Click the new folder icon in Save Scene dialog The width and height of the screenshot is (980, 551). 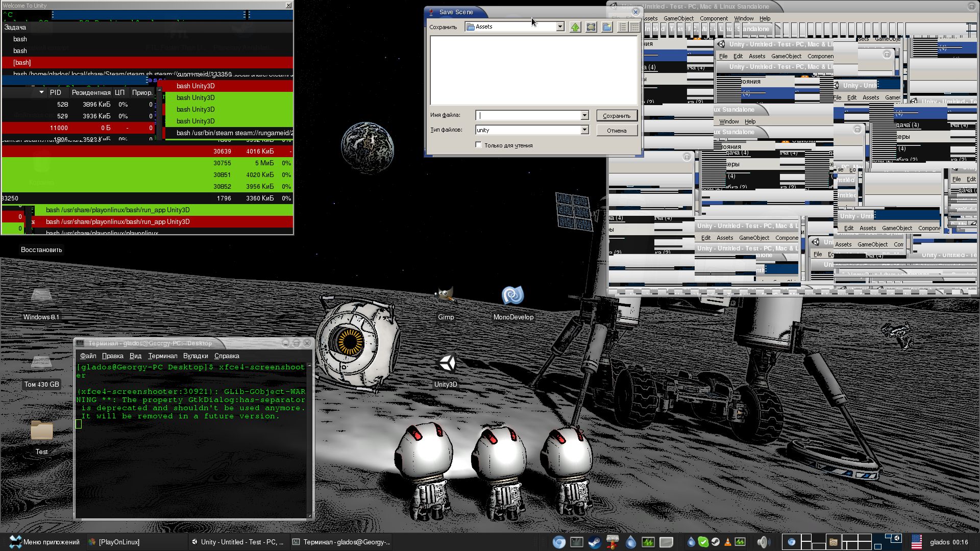(607, 27)
